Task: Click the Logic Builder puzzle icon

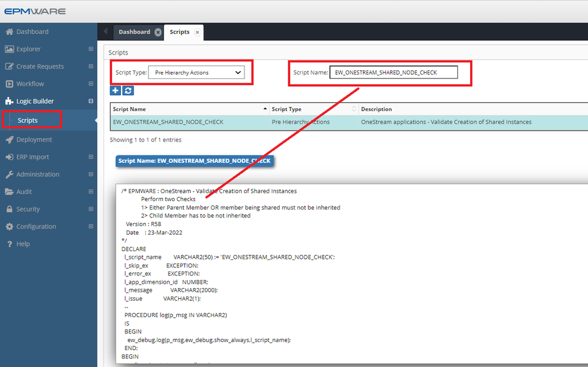Action: (9, 101)
